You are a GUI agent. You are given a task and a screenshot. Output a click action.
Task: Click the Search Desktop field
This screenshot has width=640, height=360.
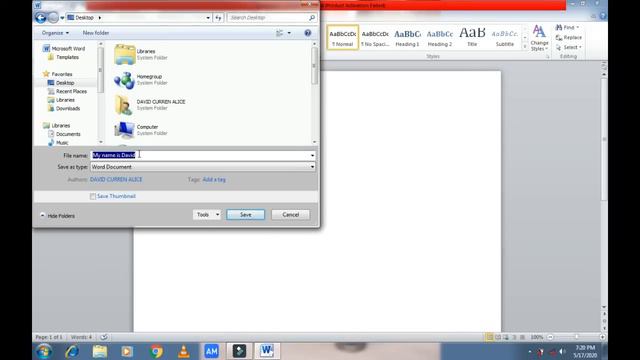click(x=268, y=18)
